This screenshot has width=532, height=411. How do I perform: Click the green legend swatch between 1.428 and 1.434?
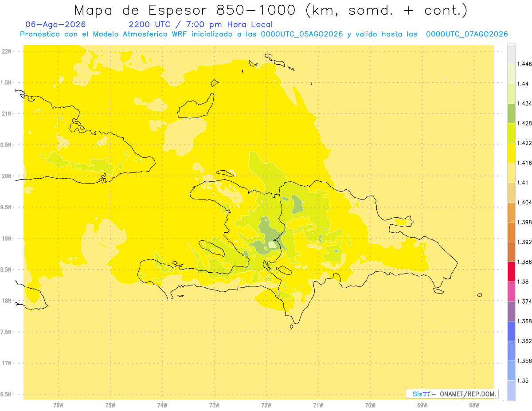coord(511,113)
